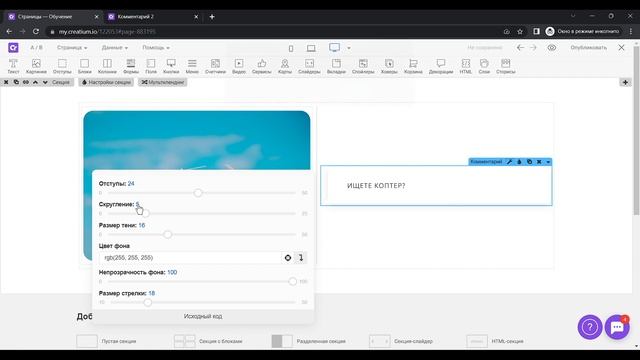Undo with the left arrow in editor header
The width and height of the screenshot is (640, 360).
(x=520, y=48)
